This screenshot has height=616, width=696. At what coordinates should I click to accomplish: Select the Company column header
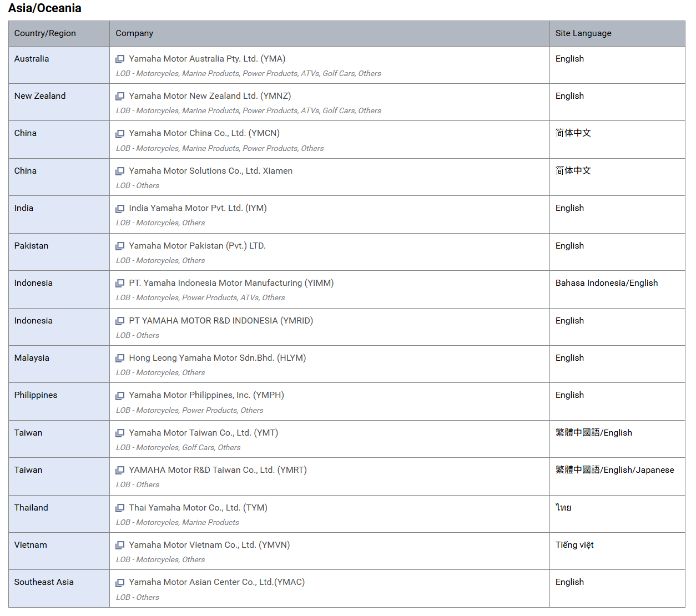click(329, 33)
